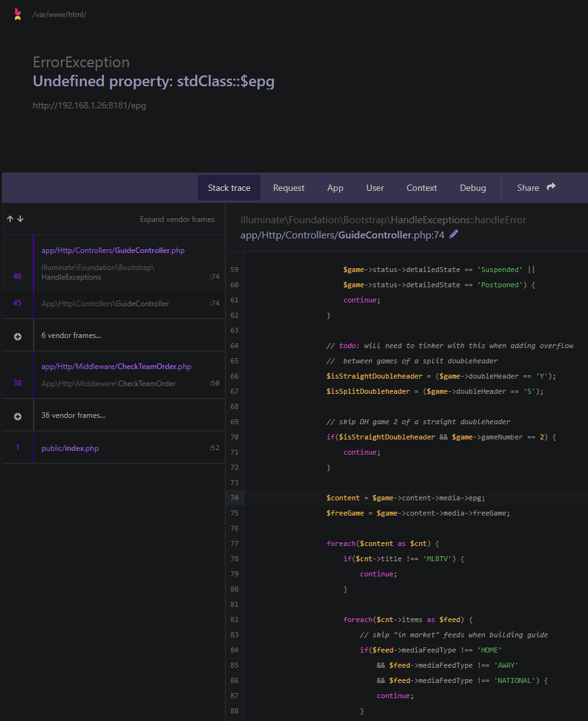The width and height of the screenshot is (588, 721).
Task: Click the http://192.168.1.26:8181/epg URL
Action: pyautogui.click(x=89, y=105)
